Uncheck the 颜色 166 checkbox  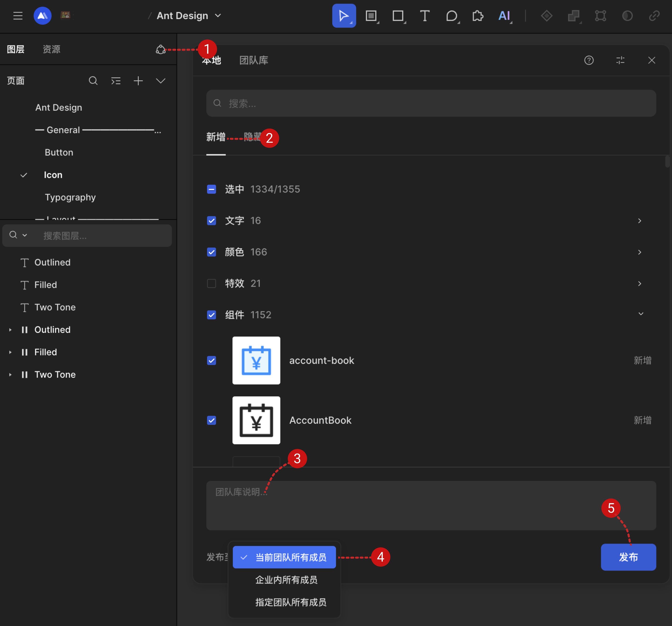212,252
